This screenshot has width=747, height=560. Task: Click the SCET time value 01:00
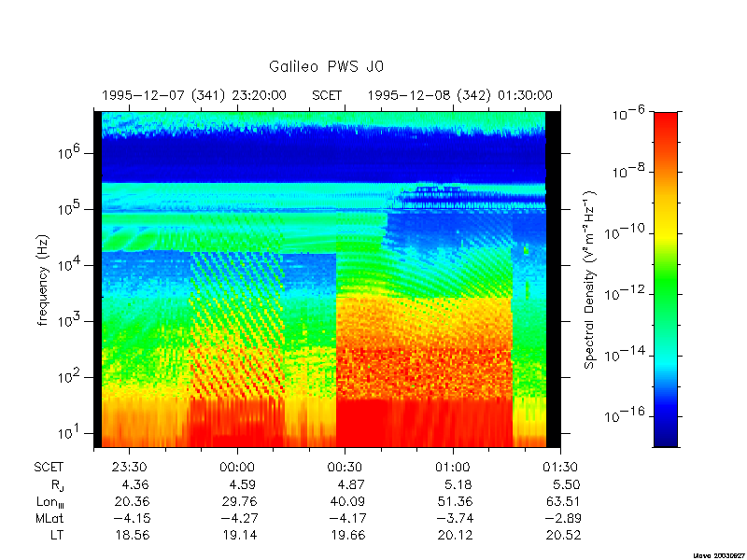(453, 468)
